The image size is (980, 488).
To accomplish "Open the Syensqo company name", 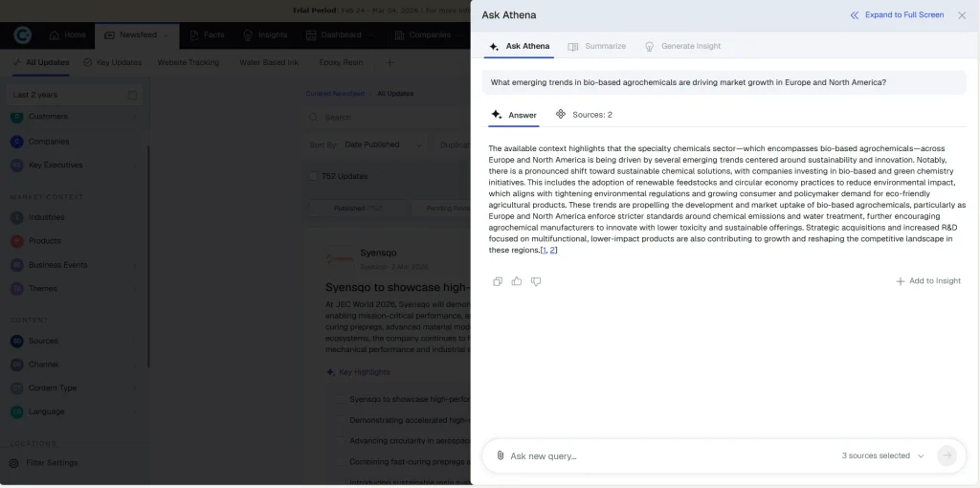I will pos(378,253).
